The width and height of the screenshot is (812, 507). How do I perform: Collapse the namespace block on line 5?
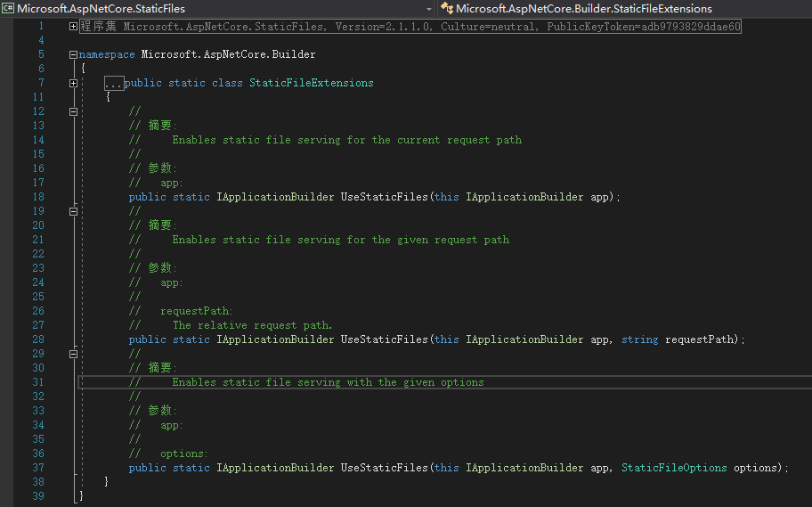73,54
